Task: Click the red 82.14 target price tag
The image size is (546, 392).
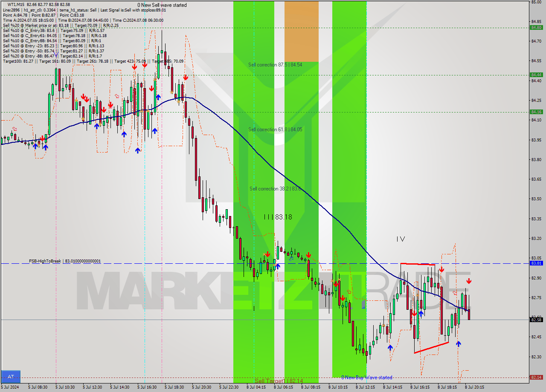Action: tap(536, 377)
